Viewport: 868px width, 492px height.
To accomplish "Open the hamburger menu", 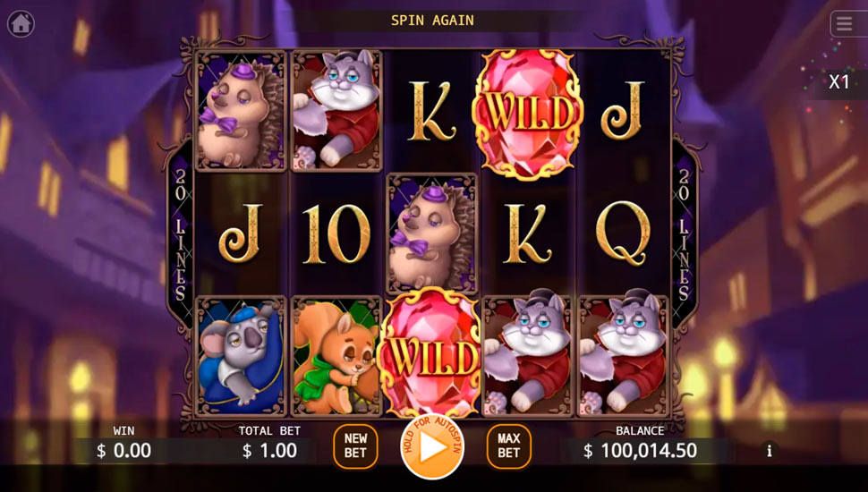I will click(x=846, y=24).
